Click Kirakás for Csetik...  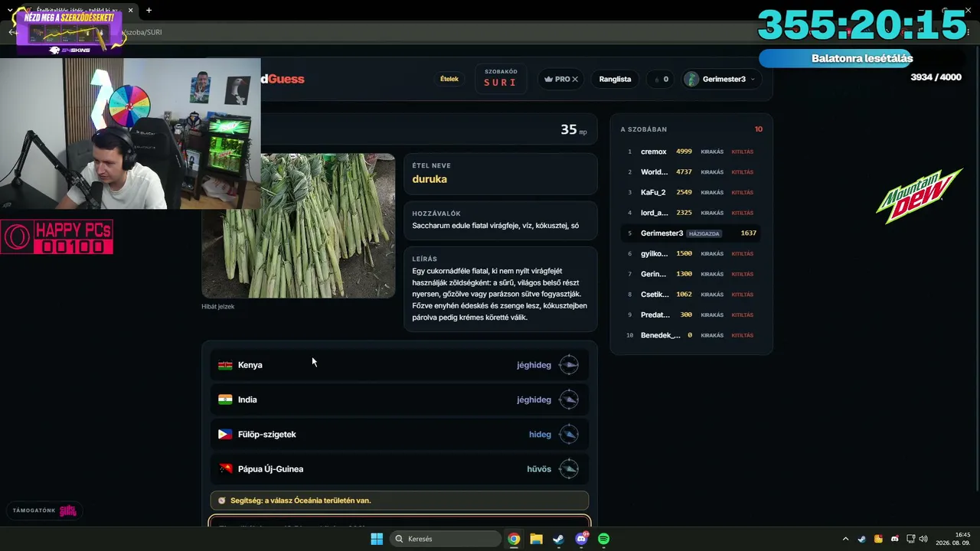click(x=712, y=295)
